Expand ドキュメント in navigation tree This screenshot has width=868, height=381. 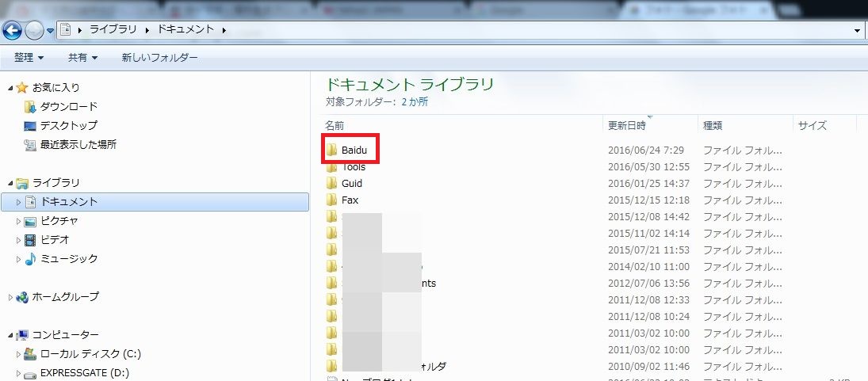18,203
